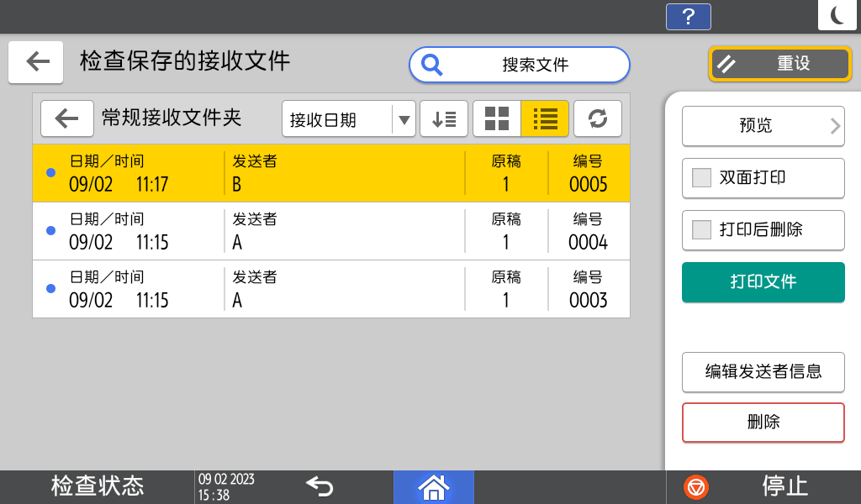Refresh the received documents list
The width and height of the screenshot is (861, 504).
(x=597, y=118)
